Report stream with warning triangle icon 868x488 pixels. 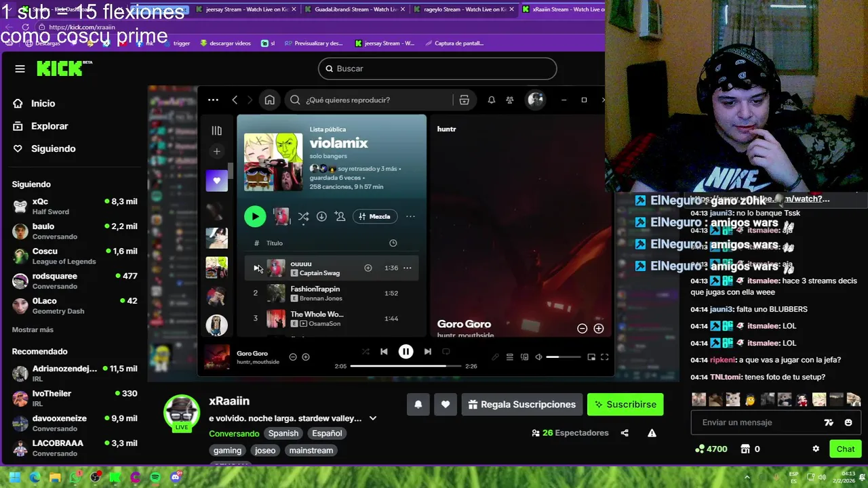tap(652, 433)
